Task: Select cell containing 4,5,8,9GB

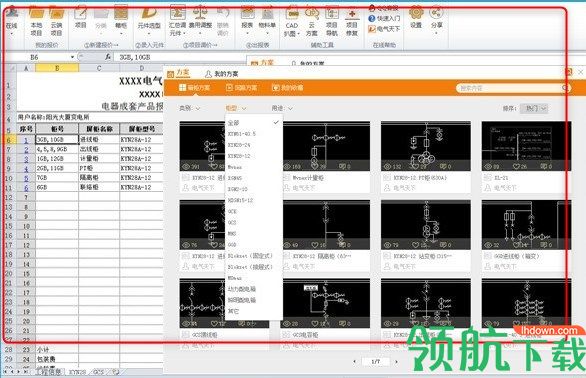Action: [x=57, y=149]
